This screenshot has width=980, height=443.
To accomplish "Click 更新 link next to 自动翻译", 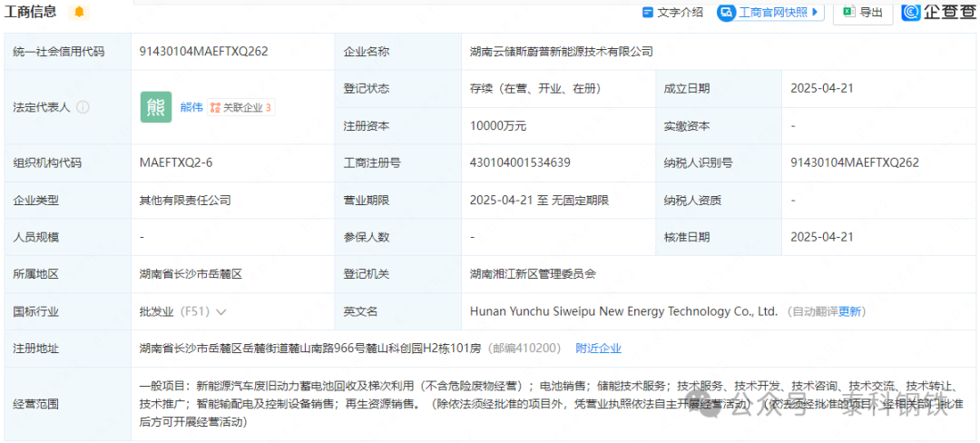I will (848, 311).
